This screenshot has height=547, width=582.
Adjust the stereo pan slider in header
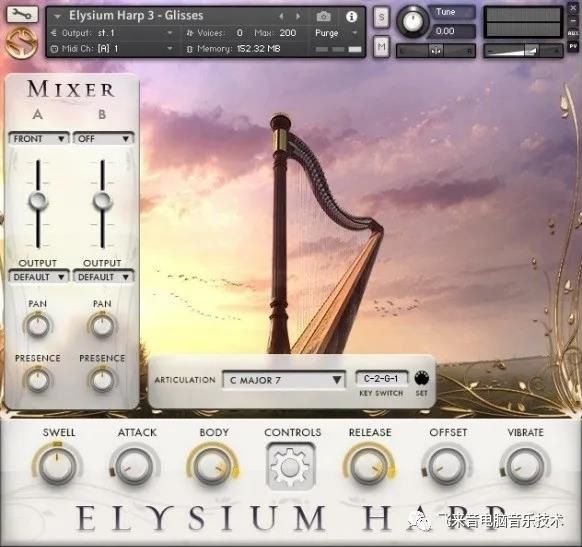pos(436,50)
